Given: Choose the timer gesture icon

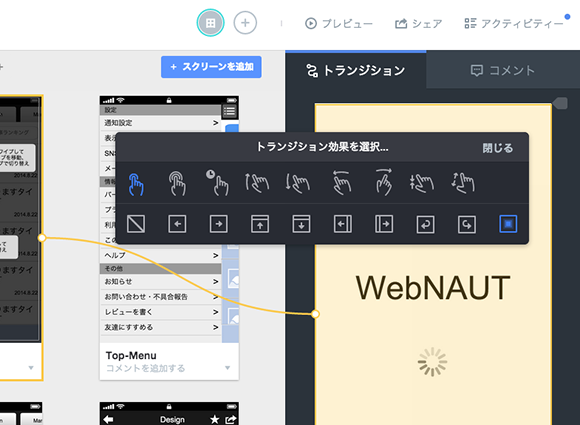Looking at the screenshot, I should pyautogui.click(x=218, y=182).
